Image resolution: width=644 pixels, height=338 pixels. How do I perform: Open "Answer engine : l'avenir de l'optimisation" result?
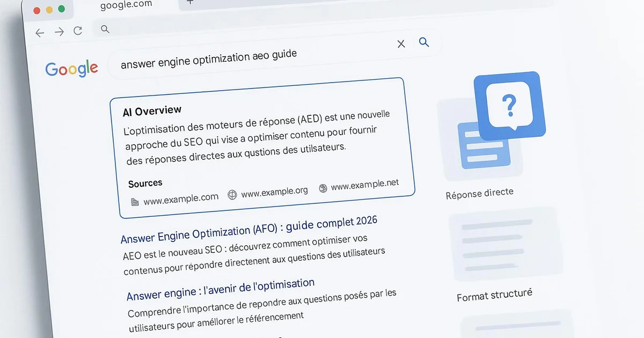coord(221,289)
